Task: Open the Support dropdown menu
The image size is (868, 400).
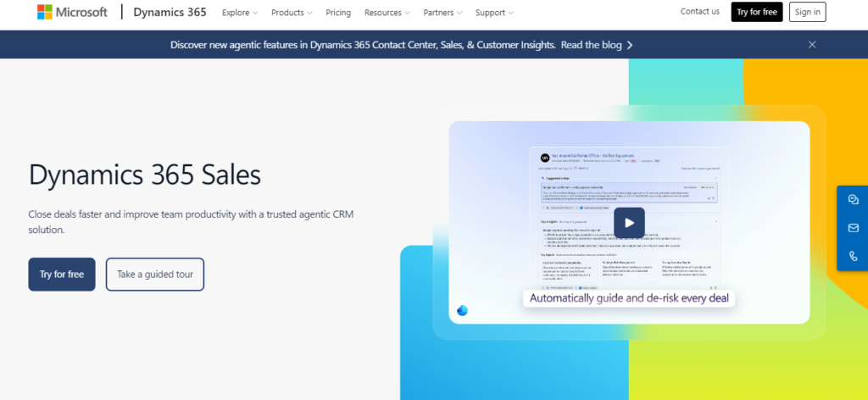Action: [494, 12]
